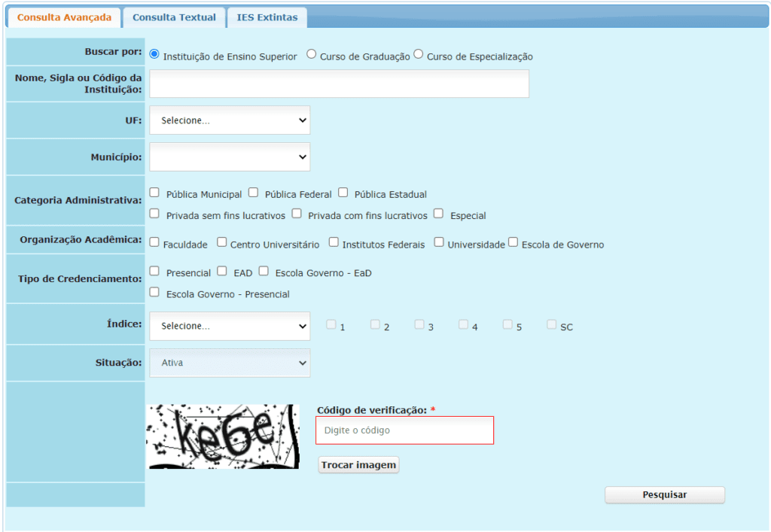Check Pública Estadual category
771x532 pixels.
(x=343, y=193)
